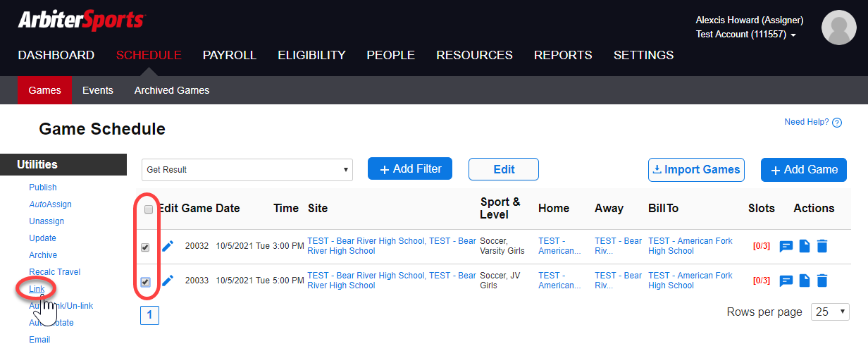Click the Import Games button

[x=696, y=169]
